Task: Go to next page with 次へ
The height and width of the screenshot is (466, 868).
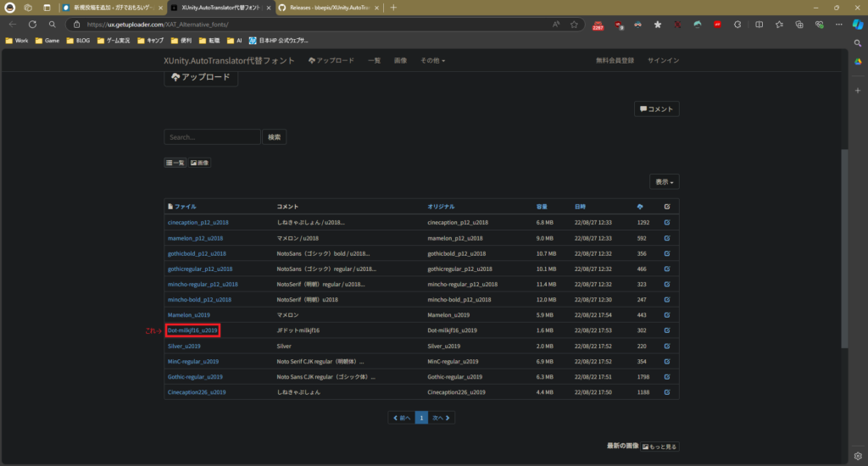Action: [x=441, y=418]
